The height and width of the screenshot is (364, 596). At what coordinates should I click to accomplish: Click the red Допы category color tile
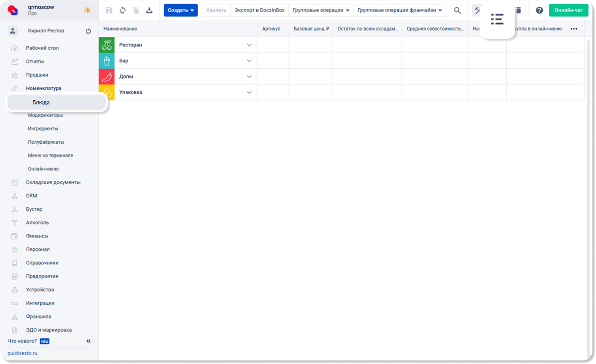pos(107,77)
